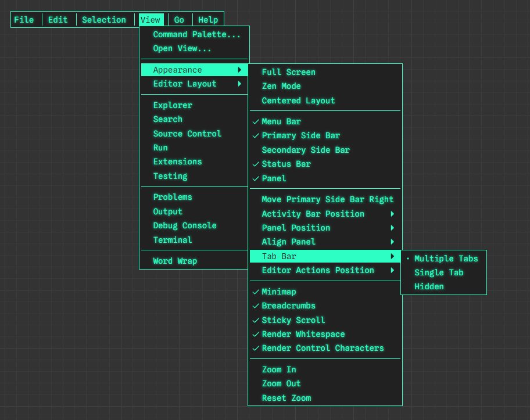
Task: Expand the Editor Layout submenu
Action: [x=194, y=84]
